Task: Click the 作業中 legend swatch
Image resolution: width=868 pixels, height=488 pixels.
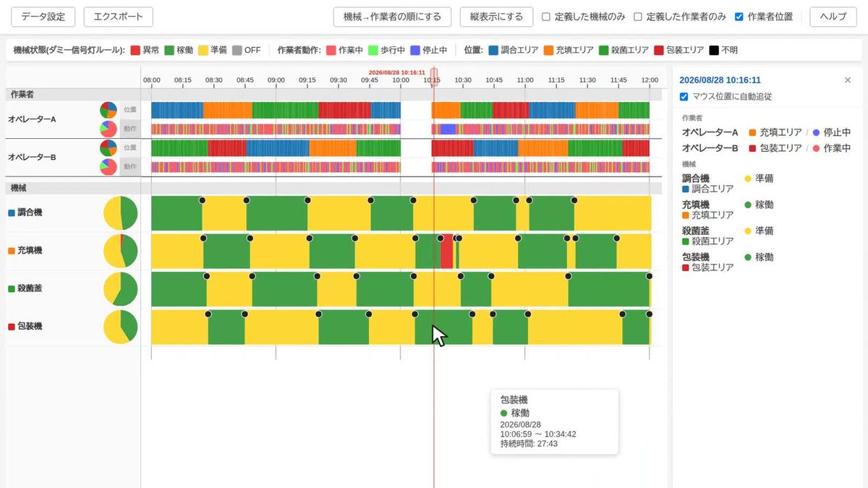Action: coord(331,51)
